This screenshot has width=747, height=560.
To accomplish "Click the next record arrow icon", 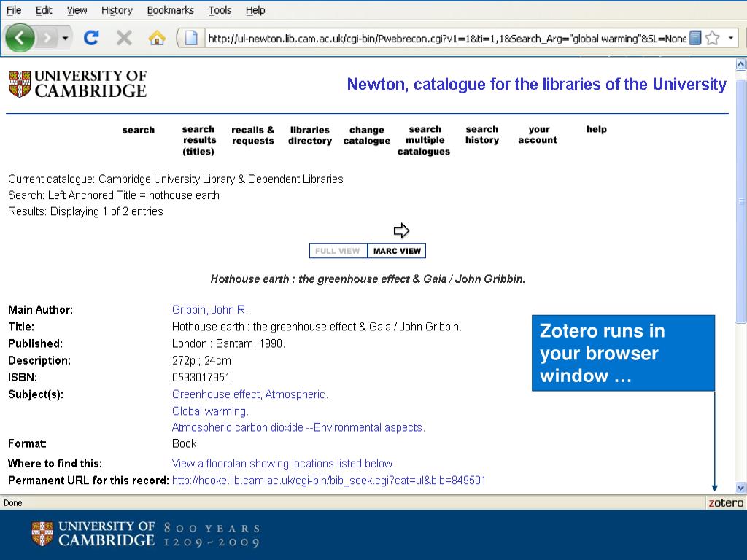I will point(401,231).
